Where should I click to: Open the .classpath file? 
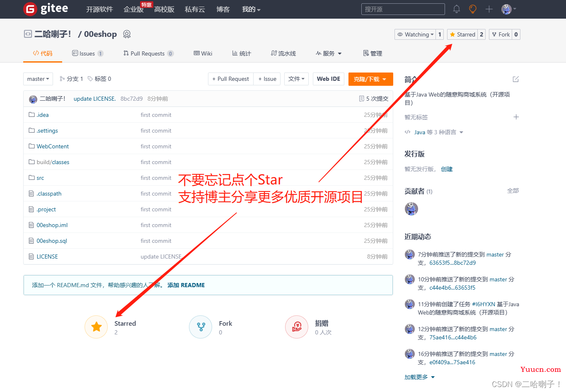click(x=49, y=194)
